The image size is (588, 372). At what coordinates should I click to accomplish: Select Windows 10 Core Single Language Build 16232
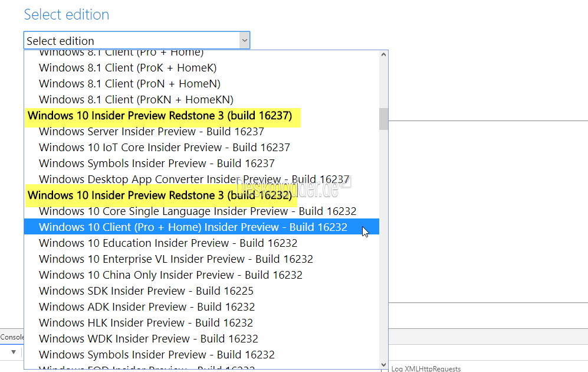202,211
